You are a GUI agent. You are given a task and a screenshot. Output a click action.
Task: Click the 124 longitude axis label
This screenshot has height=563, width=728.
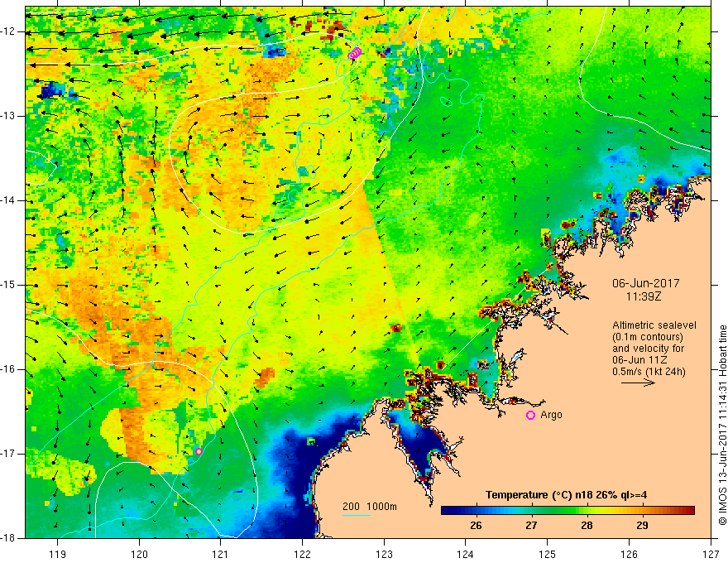(x=466, y=554)
